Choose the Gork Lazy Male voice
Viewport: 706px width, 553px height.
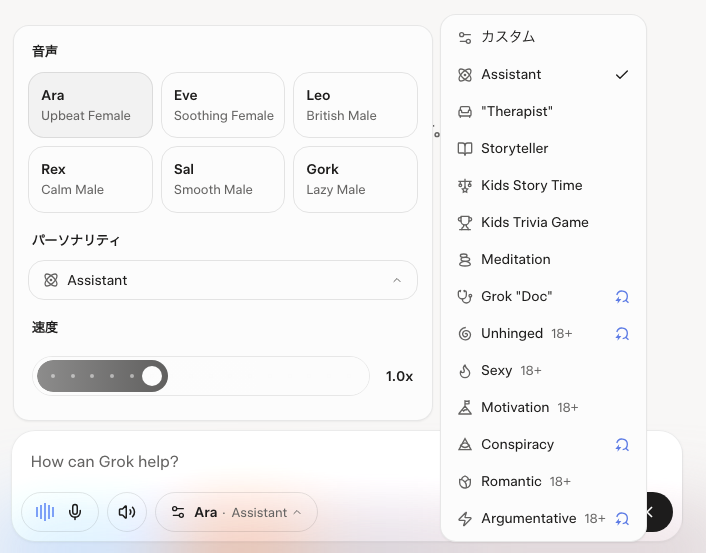click(355, 179)
